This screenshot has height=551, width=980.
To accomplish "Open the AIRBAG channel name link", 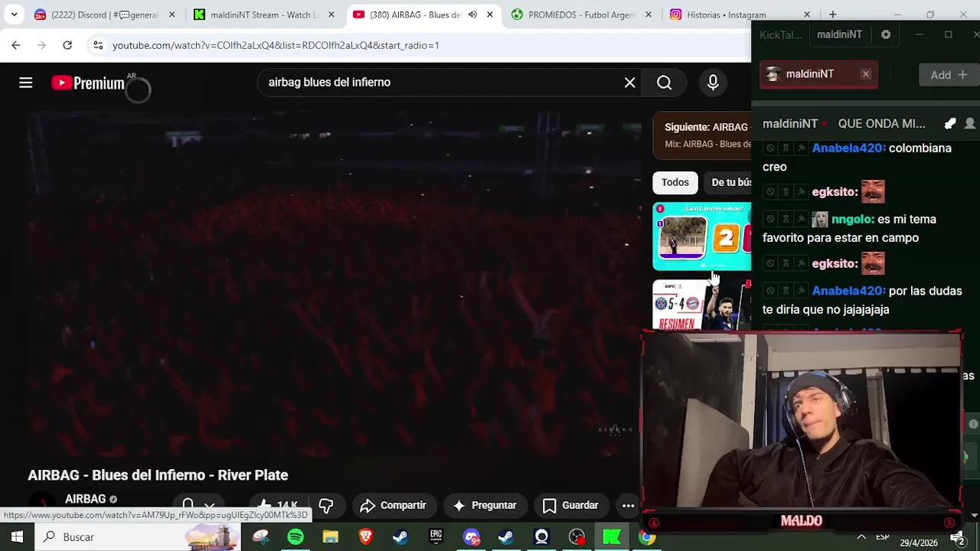I will (85, 499).
